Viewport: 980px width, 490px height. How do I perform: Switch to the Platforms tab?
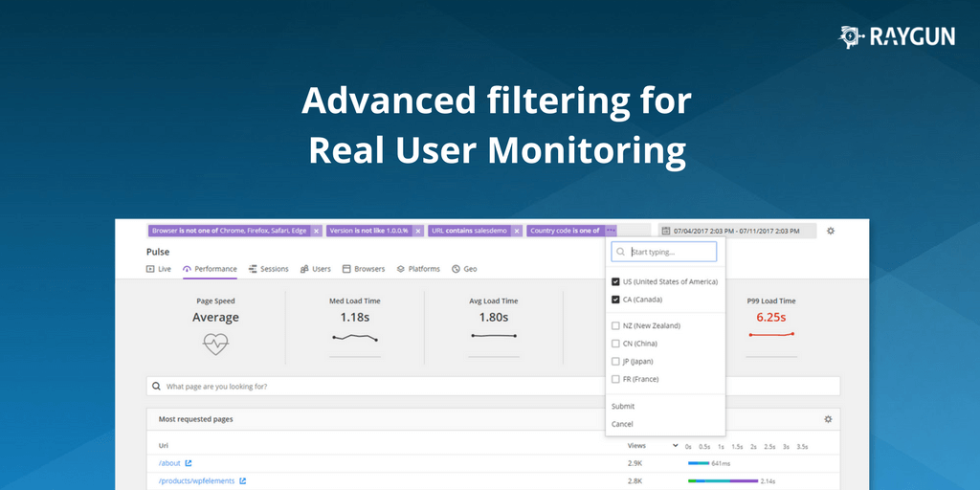(419, 269)
